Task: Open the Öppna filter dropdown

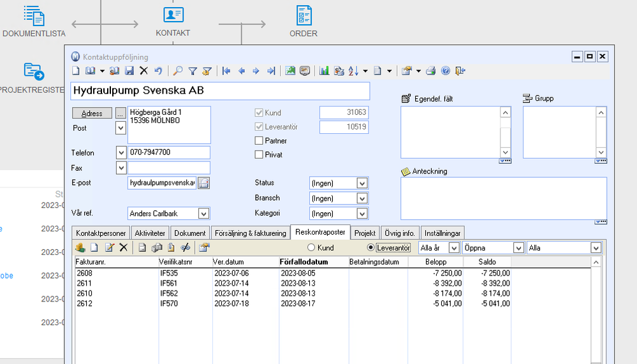Action: pyautogui.click(x=518, y=248)
